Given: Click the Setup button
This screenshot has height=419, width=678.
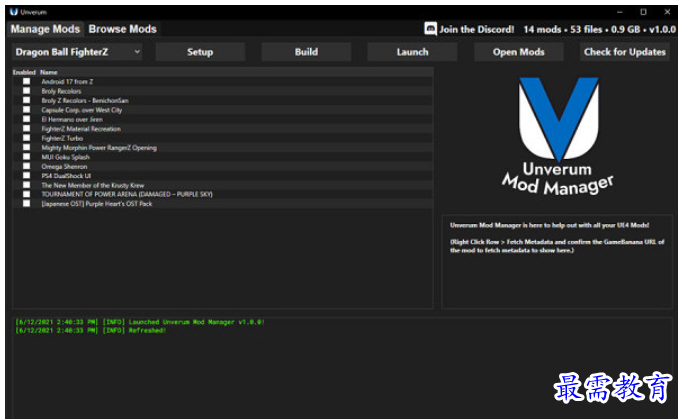Looking at the screenshot, I should tap(200, 52).
